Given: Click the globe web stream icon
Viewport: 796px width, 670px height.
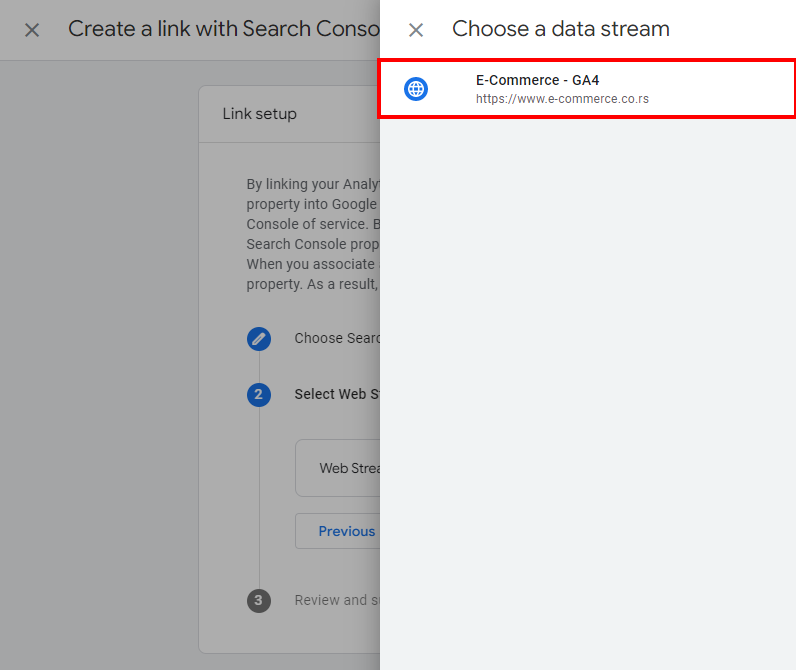Looking at the screenshot, I should 416,89.
